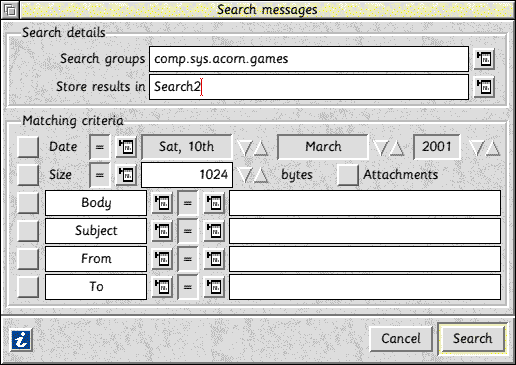This screenshot has width=516, height=365.
Task: Click the Subject search text field
Action: [365, 231]
